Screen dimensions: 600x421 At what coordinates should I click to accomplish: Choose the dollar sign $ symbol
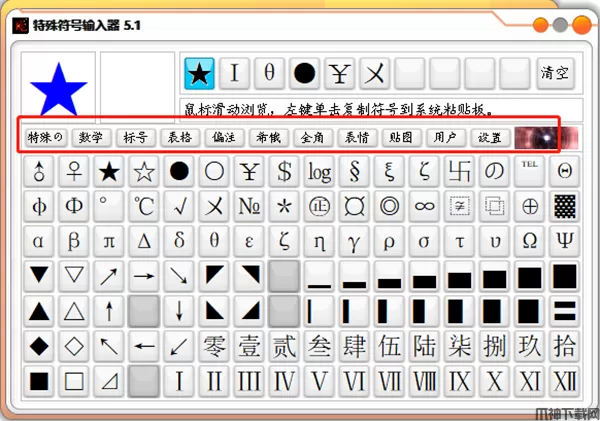[x=285, y=171]
